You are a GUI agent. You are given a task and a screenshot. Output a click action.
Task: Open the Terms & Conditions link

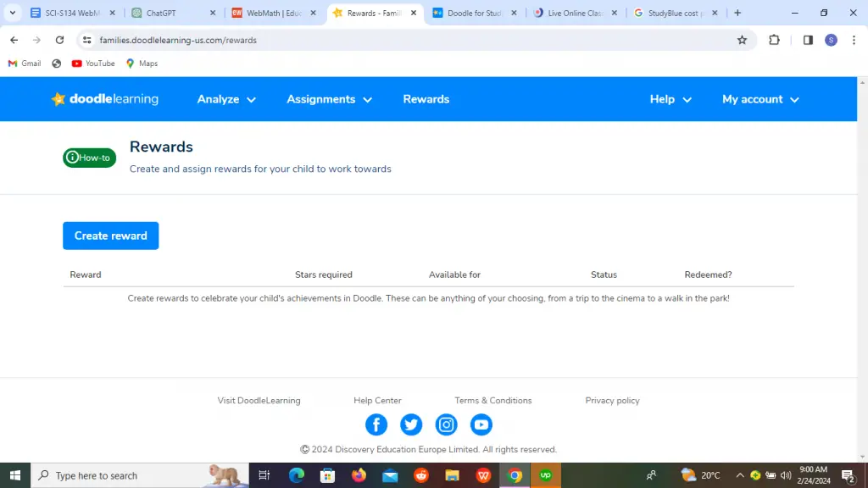(x=493, y=400)
